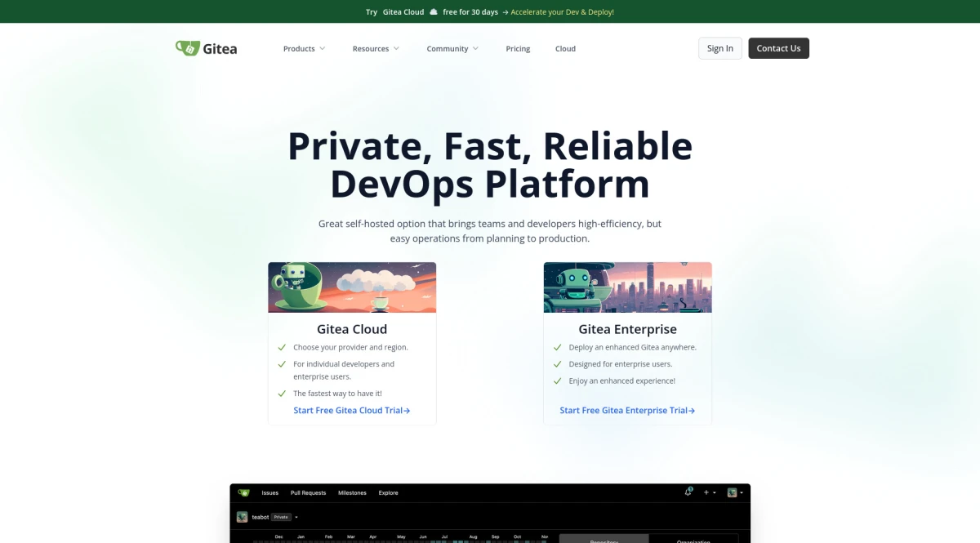Click the Gitea Enterprise robot city thumbnail
Viewport: 980px width, 543px height.
pos(627,287)
